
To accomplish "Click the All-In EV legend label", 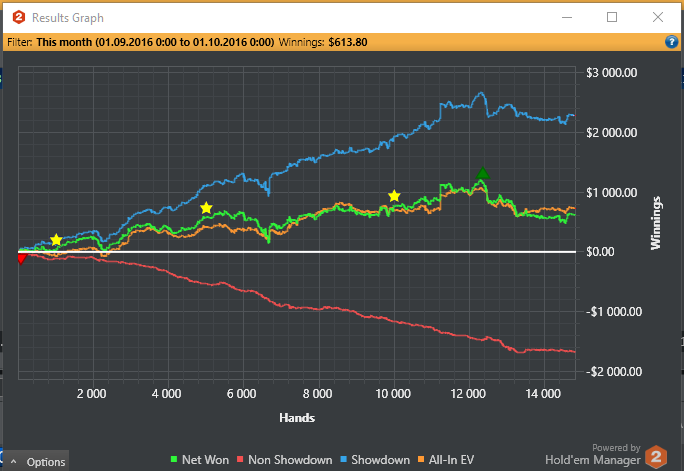I will pos(451,460).
